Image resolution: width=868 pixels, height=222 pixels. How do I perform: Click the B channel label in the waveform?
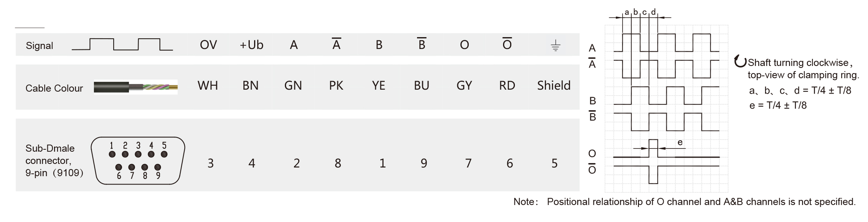tap(592, 101)
